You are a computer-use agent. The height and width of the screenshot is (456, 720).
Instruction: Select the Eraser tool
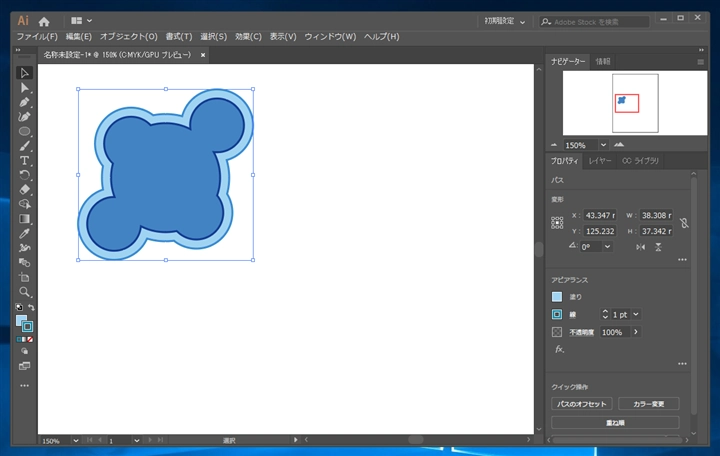[24, 190]
